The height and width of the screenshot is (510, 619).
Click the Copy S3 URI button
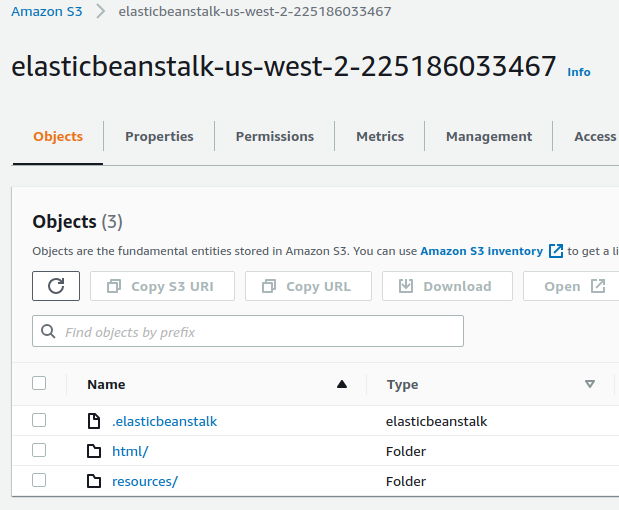click(162, 286)
